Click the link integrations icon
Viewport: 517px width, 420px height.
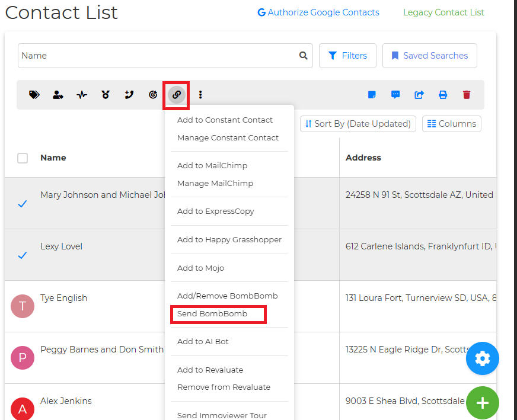[177, 95]
